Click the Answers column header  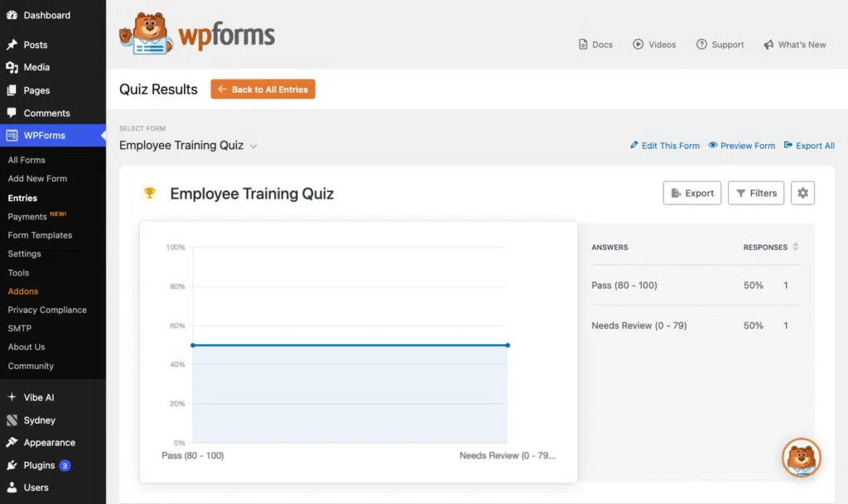[x=609, y=247]
